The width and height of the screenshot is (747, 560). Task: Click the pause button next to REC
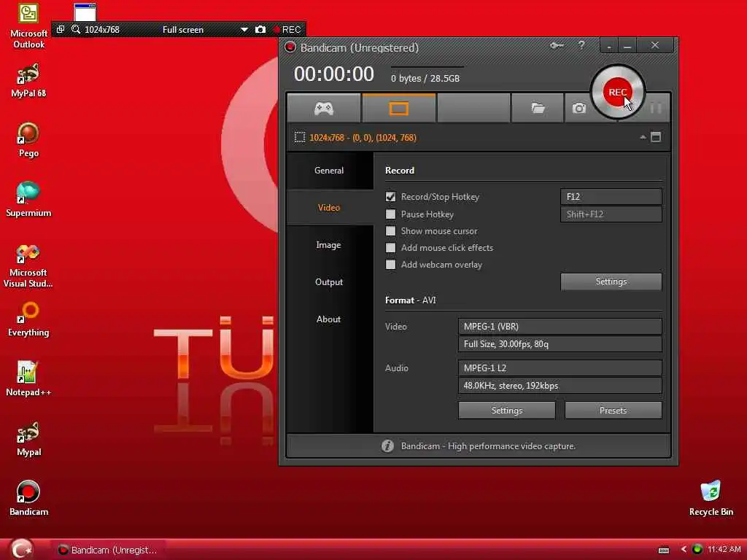click(x=656, y=109)
